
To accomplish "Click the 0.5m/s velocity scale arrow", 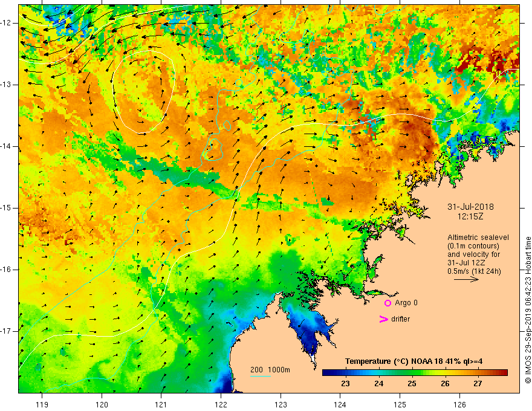I will pos(466,279).
